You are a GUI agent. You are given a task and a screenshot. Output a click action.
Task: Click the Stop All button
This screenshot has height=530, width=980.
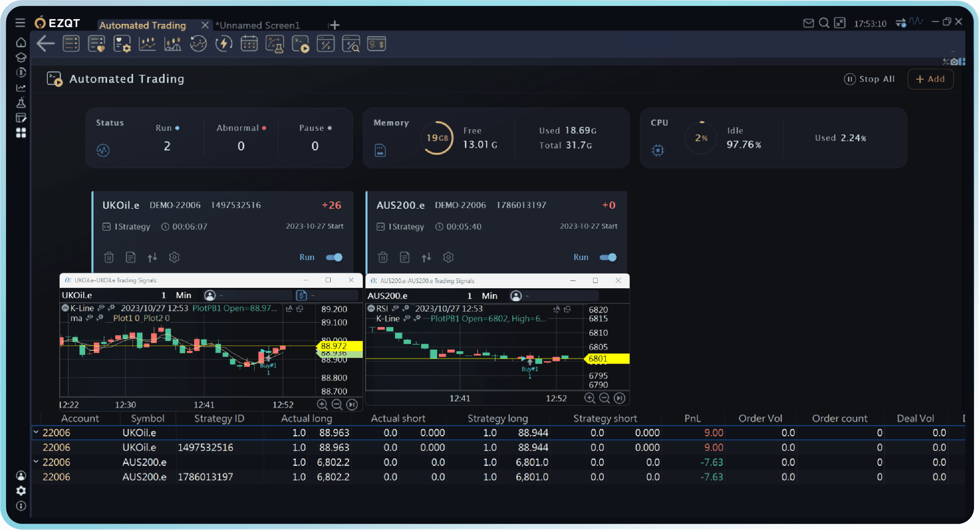[869, 79]
